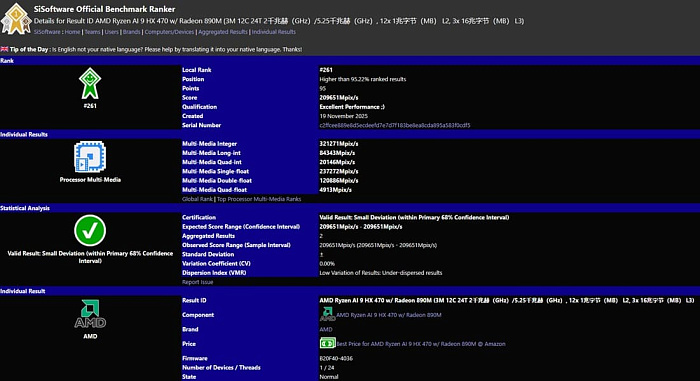Click the Processor Multi-Media caption text

point(90,180)
